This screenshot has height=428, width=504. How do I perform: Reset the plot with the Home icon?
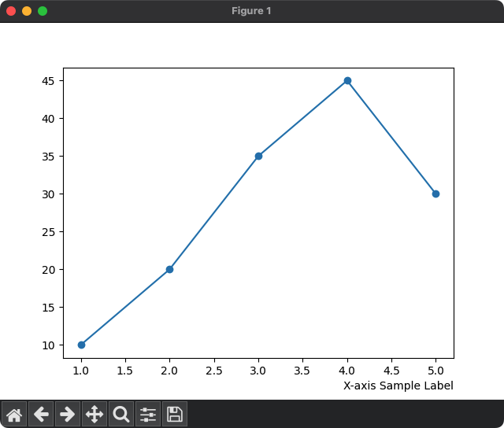click(14, 414)
